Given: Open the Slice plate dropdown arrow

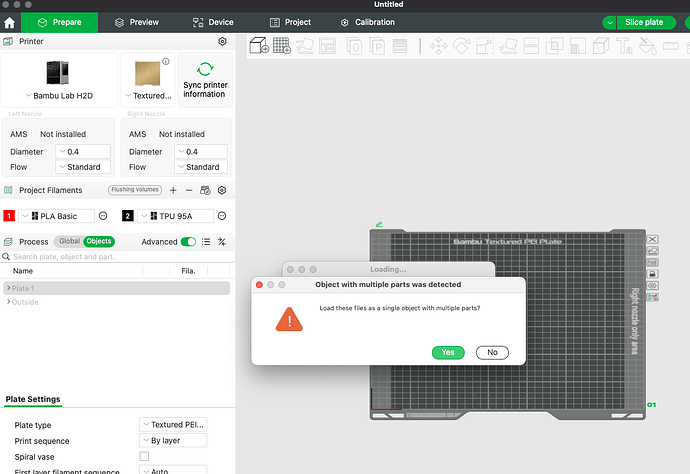Looking at the screenshot, I should coord(609,22).
